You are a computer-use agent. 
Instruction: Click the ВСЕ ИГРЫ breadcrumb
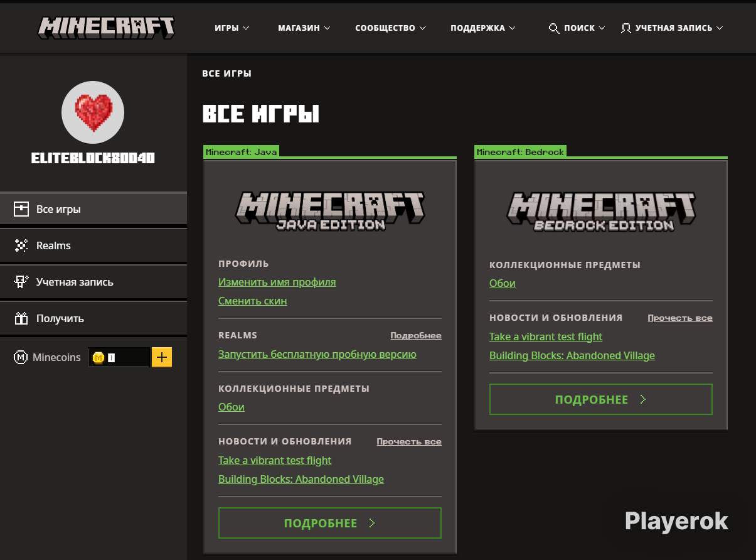click(226, 73)
